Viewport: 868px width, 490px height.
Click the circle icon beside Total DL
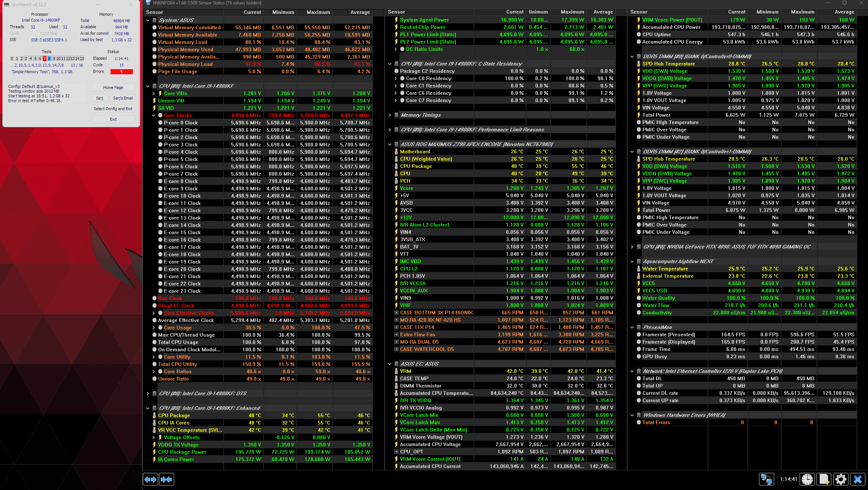[x=638, y=378]
